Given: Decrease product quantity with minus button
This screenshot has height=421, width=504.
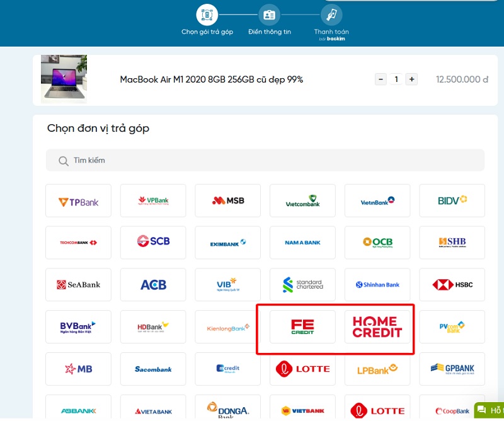Looking at the screenshot, I should (x=381, y=79).
